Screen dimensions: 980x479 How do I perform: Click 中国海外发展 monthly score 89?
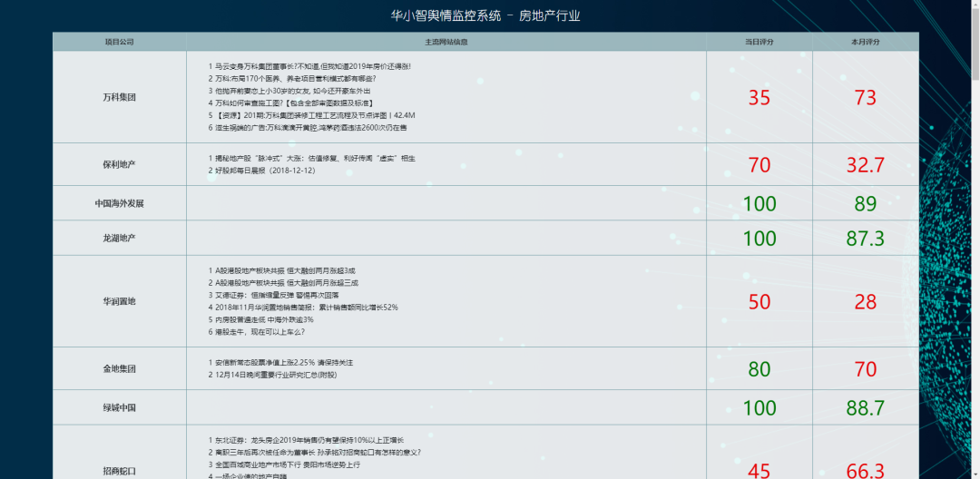tap(866, 204)
